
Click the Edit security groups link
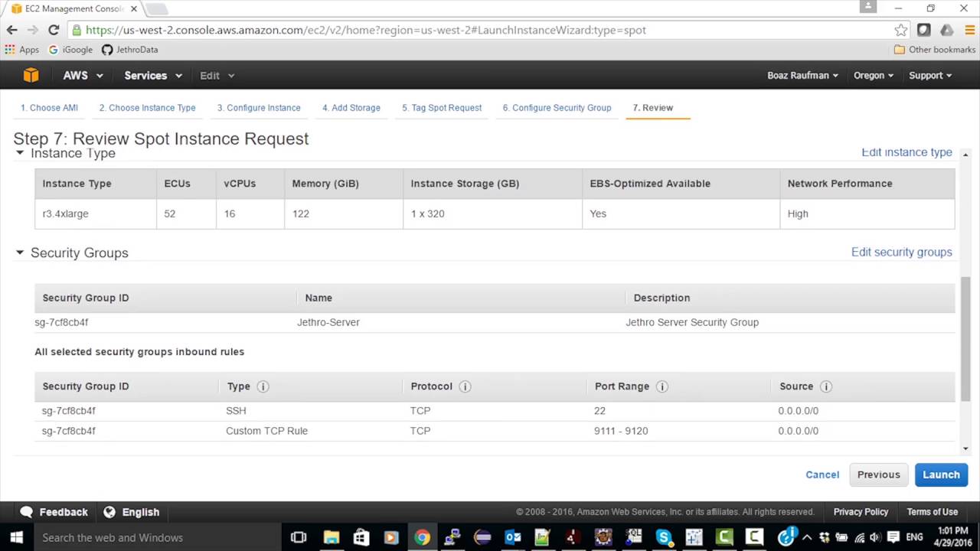tap(902, 252)
